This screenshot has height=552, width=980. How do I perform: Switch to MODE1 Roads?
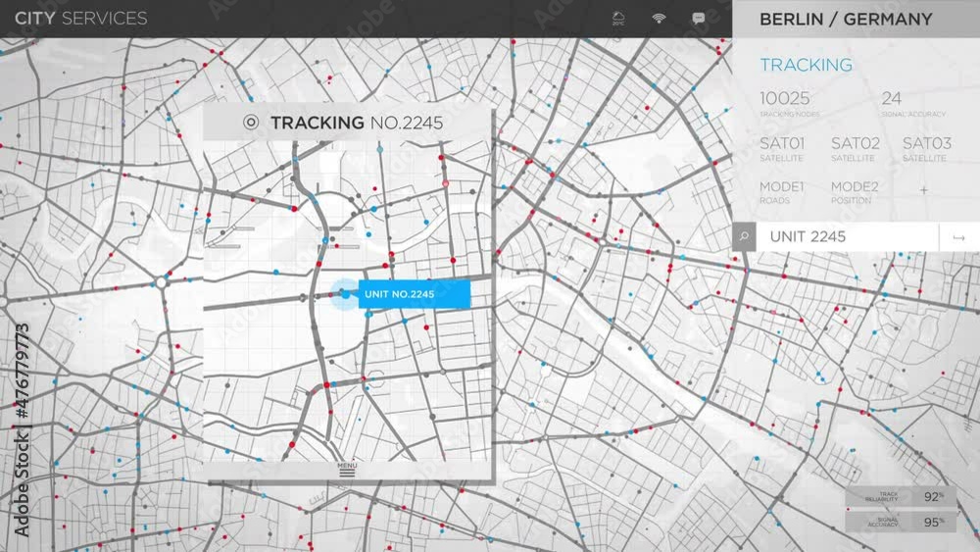tap(781, 192)
